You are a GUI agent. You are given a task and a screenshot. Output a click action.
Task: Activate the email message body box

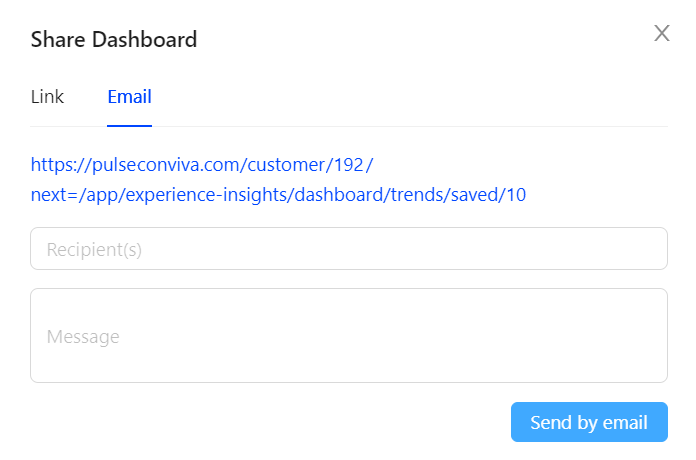coord(349,336)
